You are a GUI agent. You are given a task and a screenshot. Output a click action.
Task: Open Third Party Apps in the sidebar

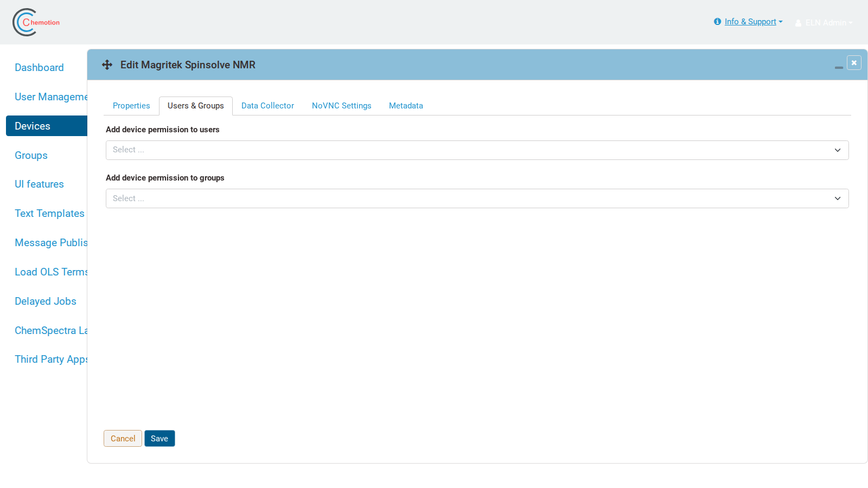pos(51,359)
